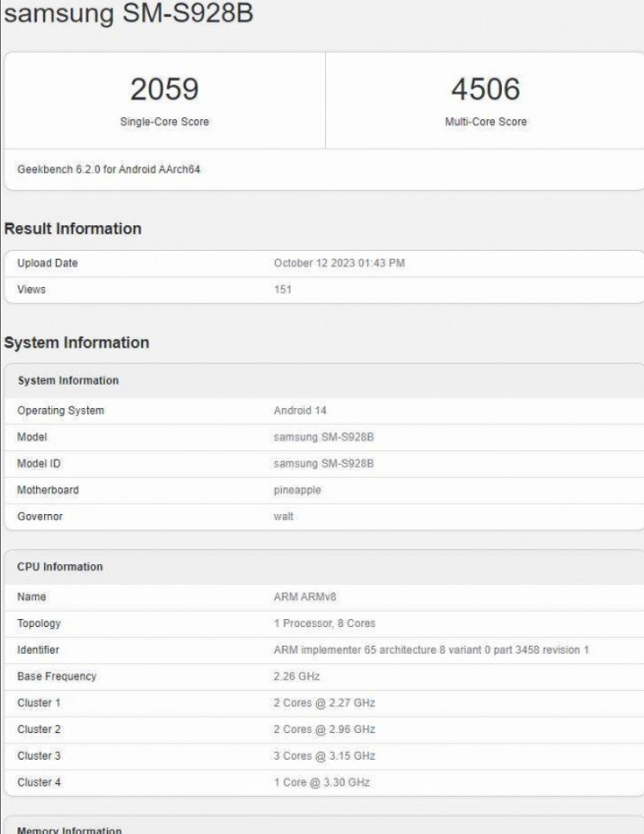Click the Result Information heading

[73, 229]
